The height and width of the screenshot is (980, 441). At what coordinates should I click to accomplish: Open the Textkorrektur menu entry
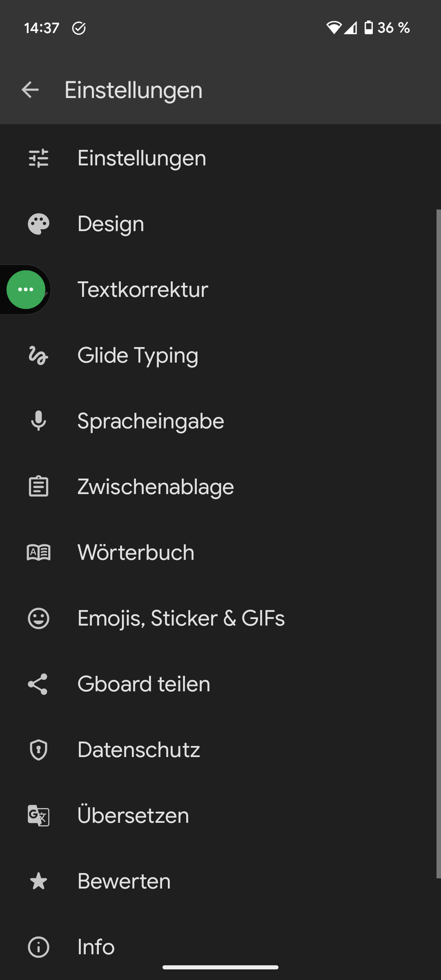point(143,290)
